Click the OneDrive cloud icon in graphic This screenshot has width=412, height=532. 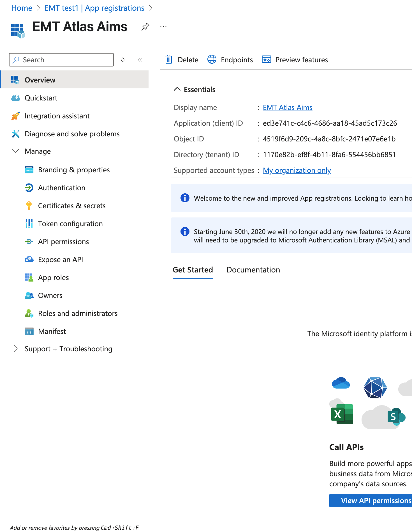point(341,383)
